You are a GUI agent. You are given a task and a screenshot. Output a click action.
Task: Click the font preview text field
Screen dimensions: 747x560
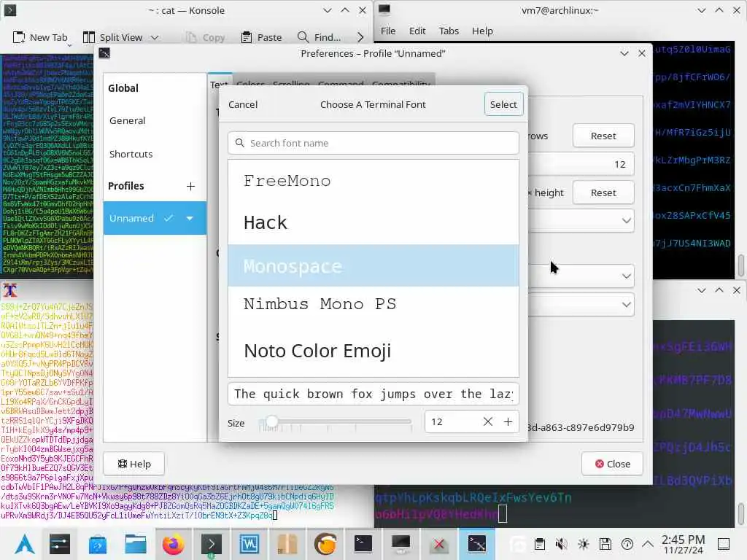click(373, 394)
